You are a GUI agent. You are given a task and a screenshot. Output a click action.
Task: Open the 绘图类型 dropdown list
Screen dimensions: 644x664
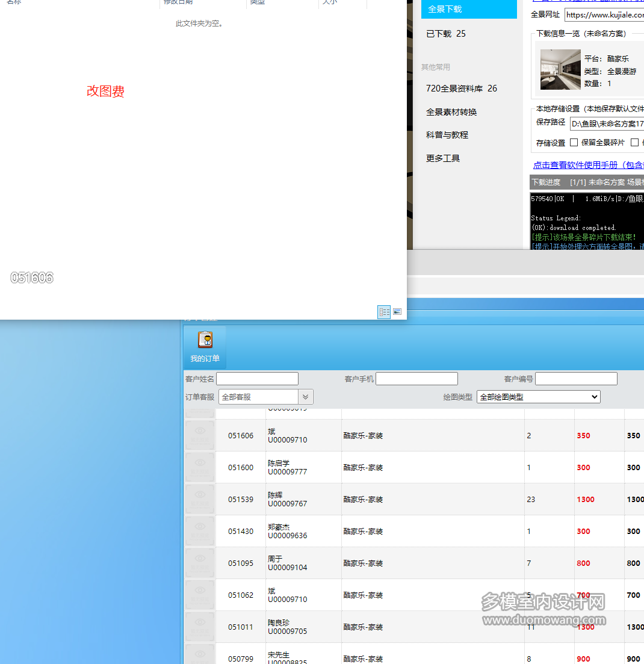coord(538,397)
